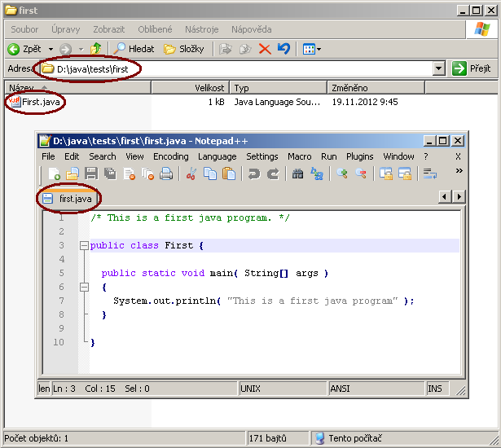Click the Save icon in Notepad++ toolbar

coord(91,173)
